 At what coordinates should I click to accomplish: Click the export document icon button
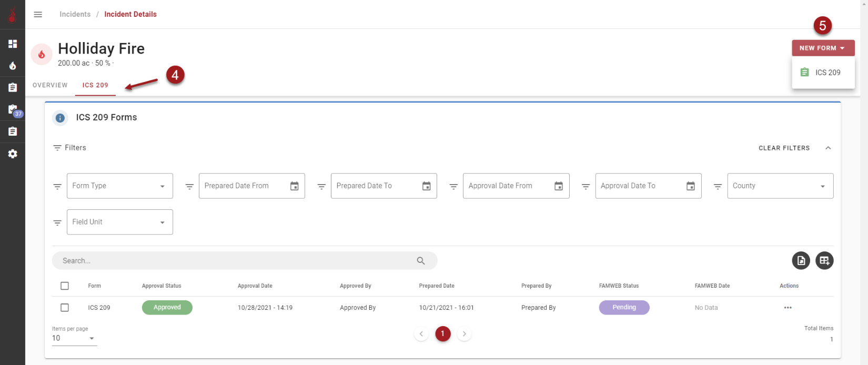(x=801, y=260)
